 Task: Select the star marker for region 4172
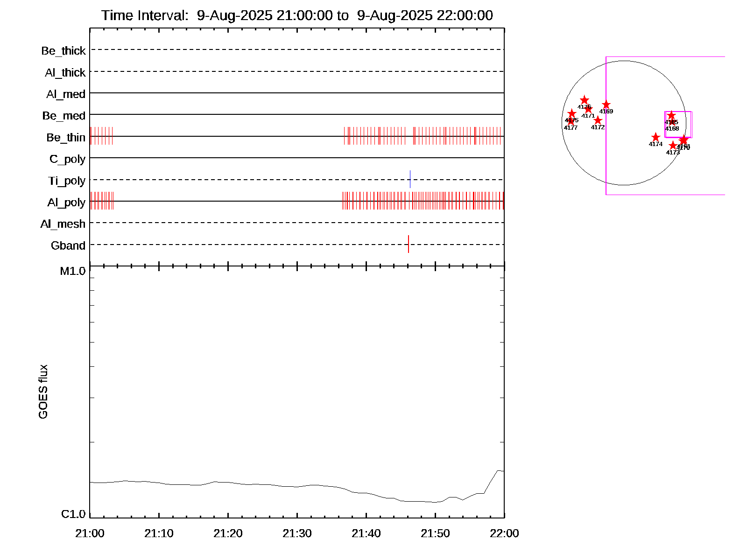(x=598, y=120)
